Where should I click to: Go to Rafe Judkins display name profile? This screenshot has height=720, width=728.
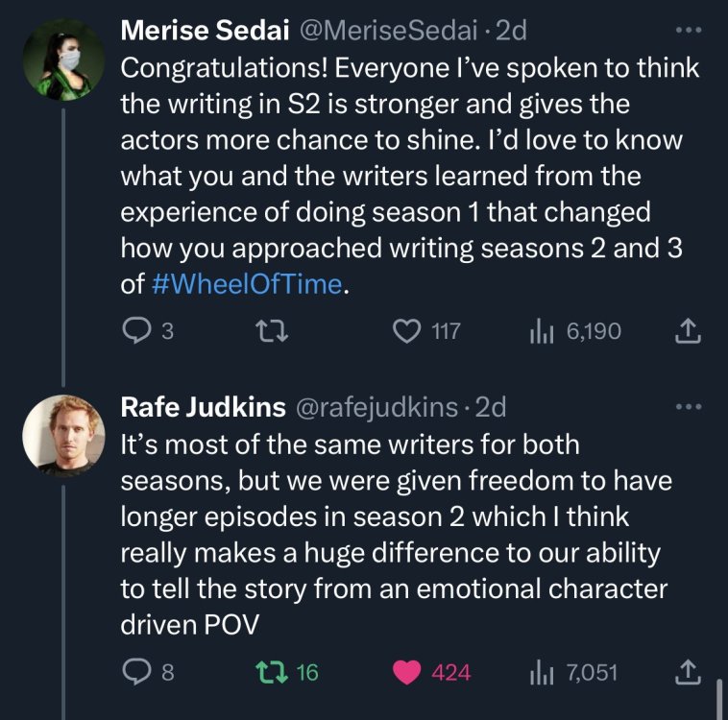point(202,407)
